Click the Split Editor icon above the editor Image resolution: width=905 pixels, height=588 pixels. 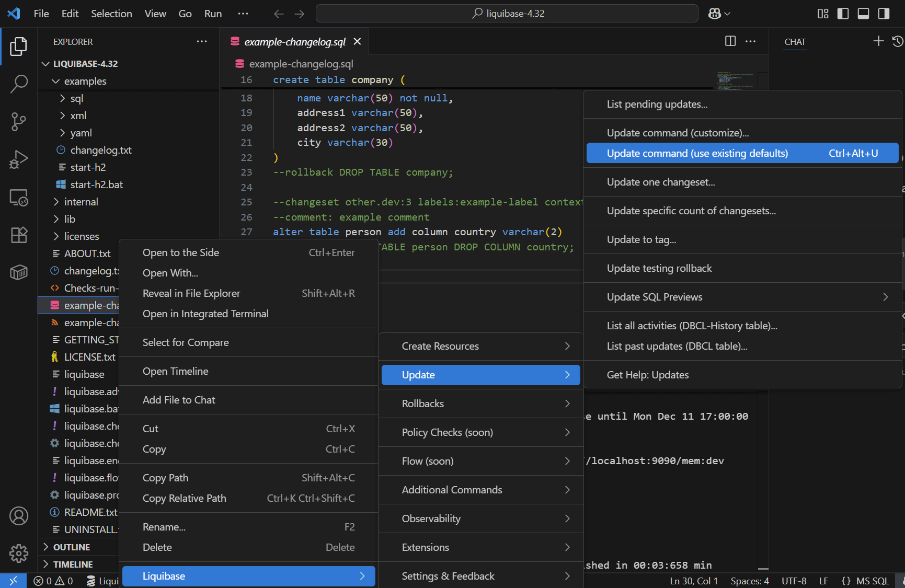click(730, 41)
